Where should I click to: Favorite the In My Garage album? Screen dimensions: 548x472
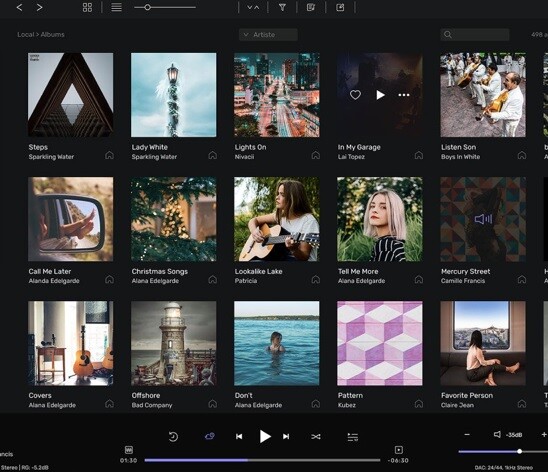[x=355, y=95]
